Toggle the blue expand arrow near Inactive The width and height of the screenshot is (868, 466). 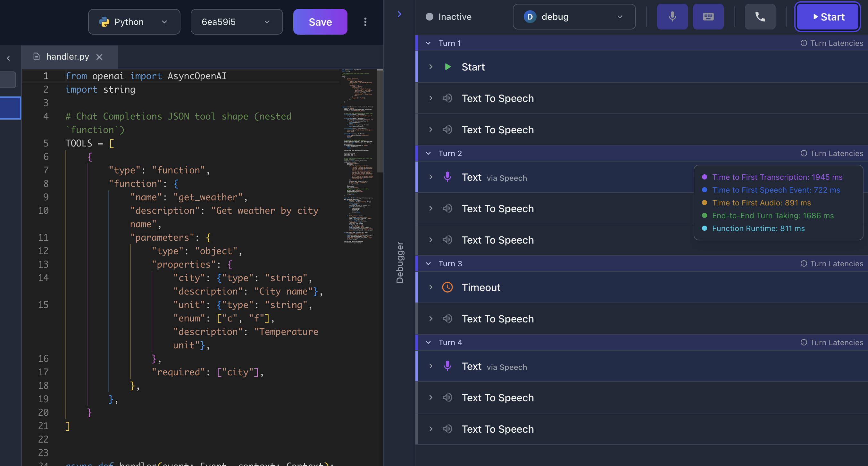[x=399, y=14]
